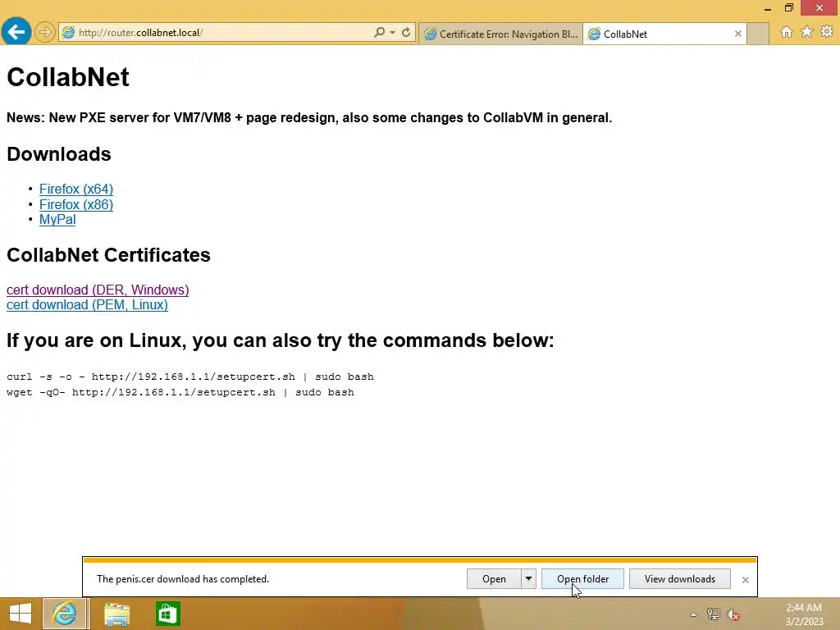This screenshot has height=630, width=840.
Task: Click the network status tray icon
Action: point(713,614)
